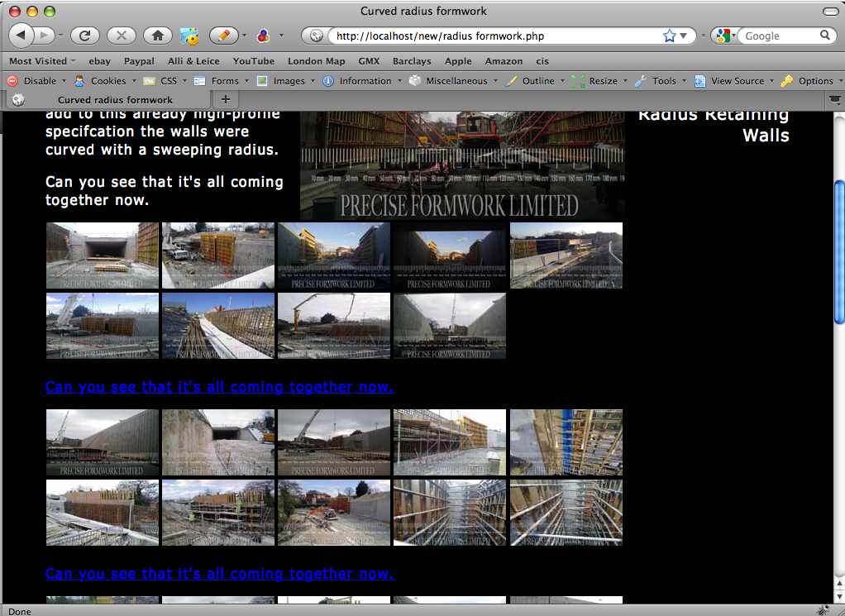Click the Forward arrow button
The height and width of the screenshot is (616, 845).
44,36
